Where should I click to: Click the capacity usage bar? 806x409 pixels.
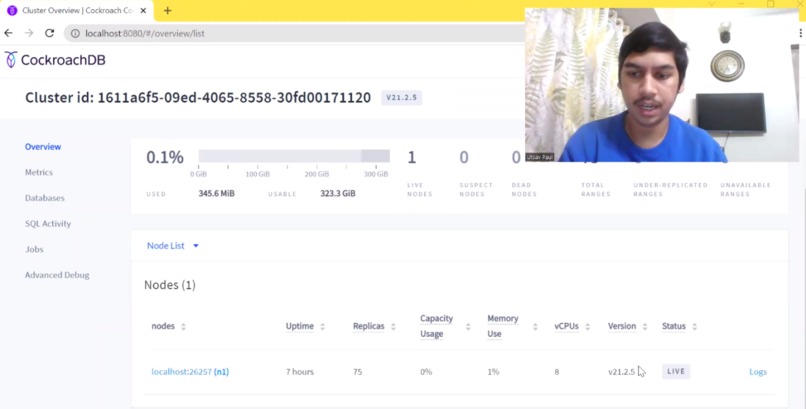(x=294, y=156)
